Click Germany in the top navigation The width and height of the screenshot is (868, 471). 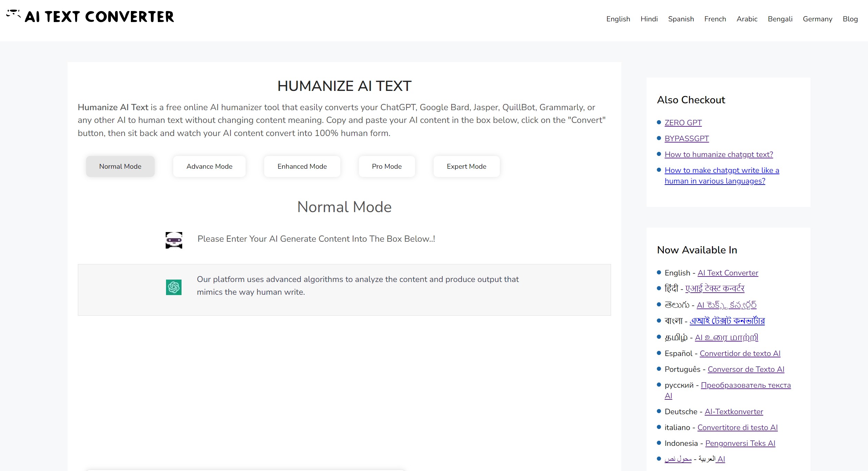coord(817,19)
